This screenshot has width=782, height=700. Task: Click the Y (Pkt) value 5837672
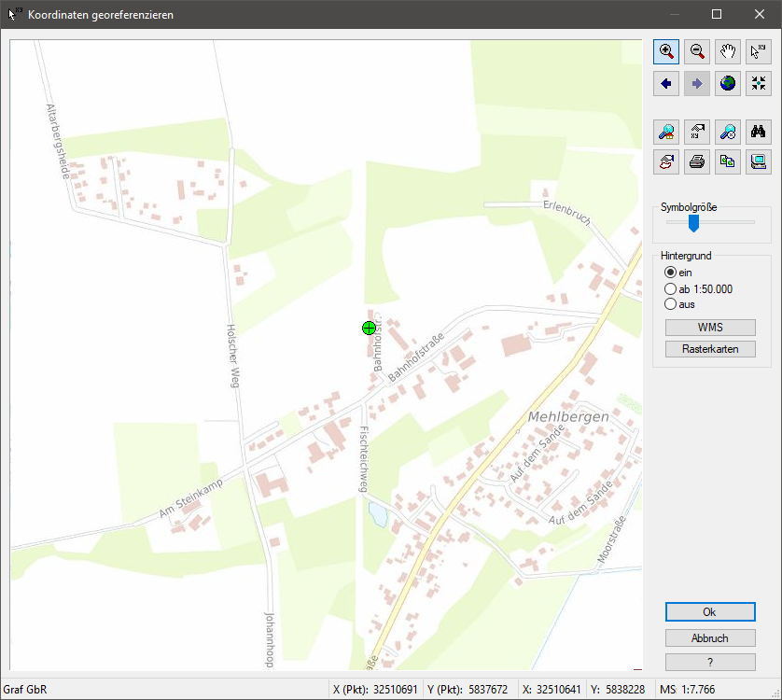[x=488, y=690]
